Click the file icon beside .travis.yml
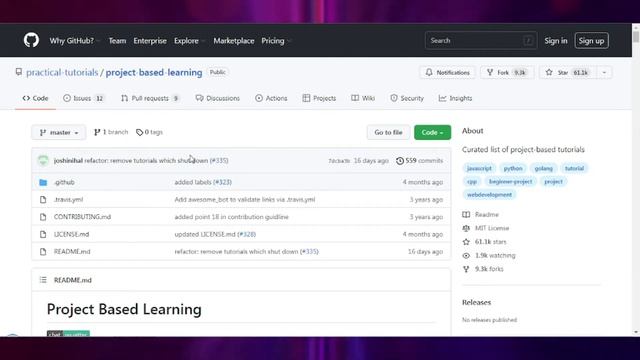Viewport: 640px width, 360px height. tap(43, 200)
